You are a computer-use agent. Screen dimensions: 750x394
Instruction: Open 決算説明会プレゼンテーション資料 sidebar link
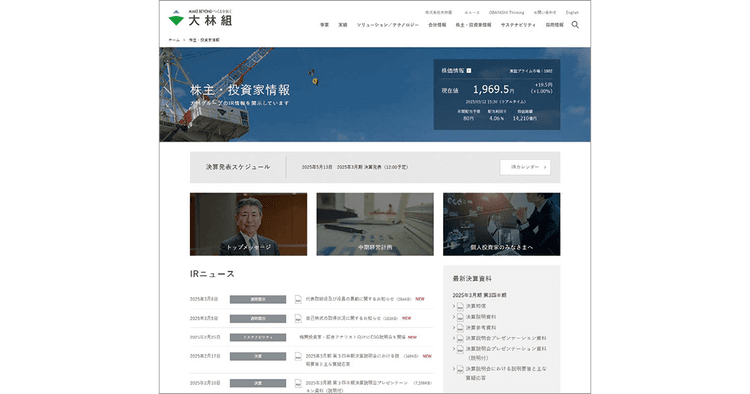(506, 338)
